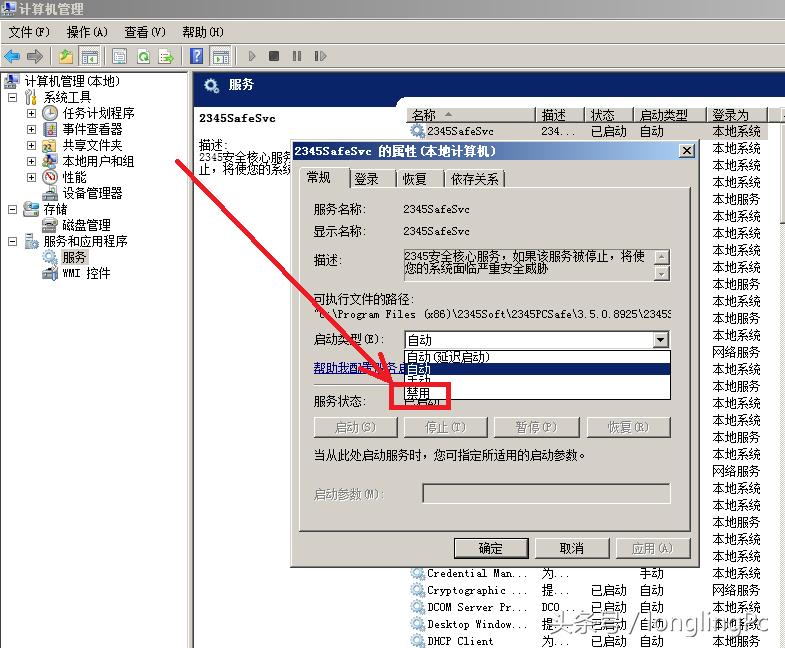Image resolution: width=785 pixels, height=648 pixels.
Task: Choose the highlighted 自动 startup option
Action: [x=537, y=369]
